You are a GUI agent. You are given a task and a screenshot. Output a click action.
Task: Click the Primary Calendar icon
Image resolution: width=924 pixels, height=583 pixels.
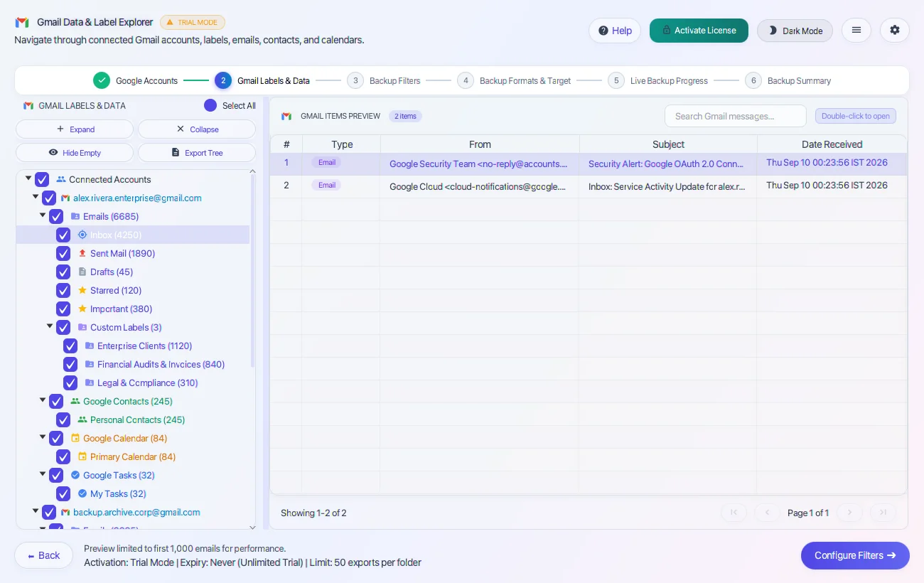coord(82,456)
